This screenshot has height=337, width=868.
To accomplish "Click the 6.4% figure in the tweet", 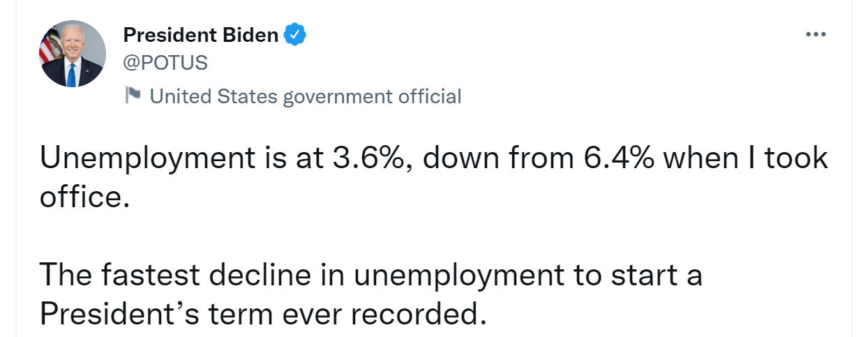I will (x=618, y=160).
